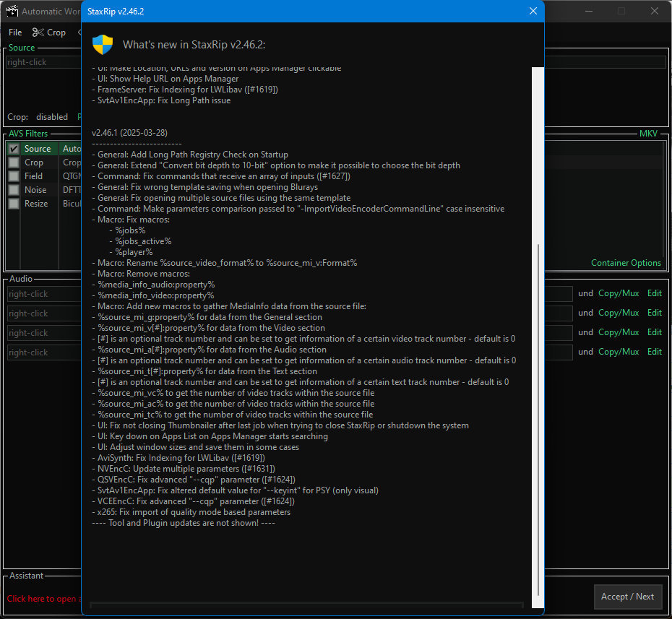Select the 'Field' name cell in the AVS Filters list

[x=33, y=176]
